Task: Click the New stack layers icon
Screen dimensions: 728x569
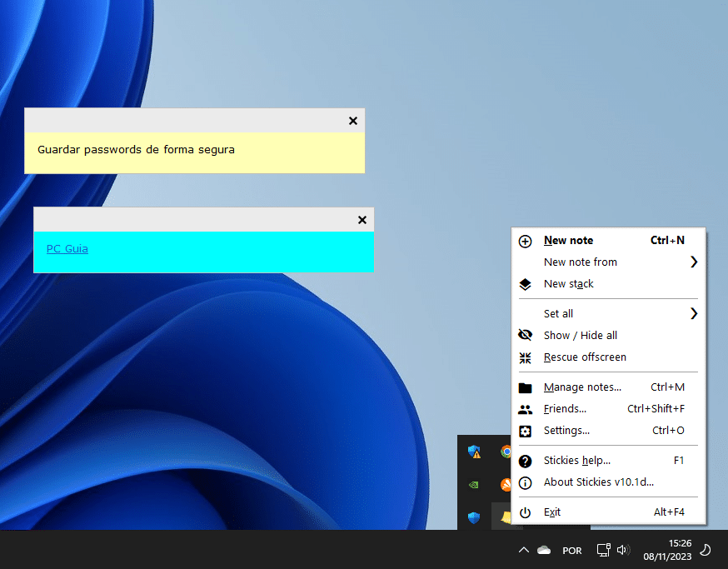Action: pyautogui.click(x=525, y=284)
